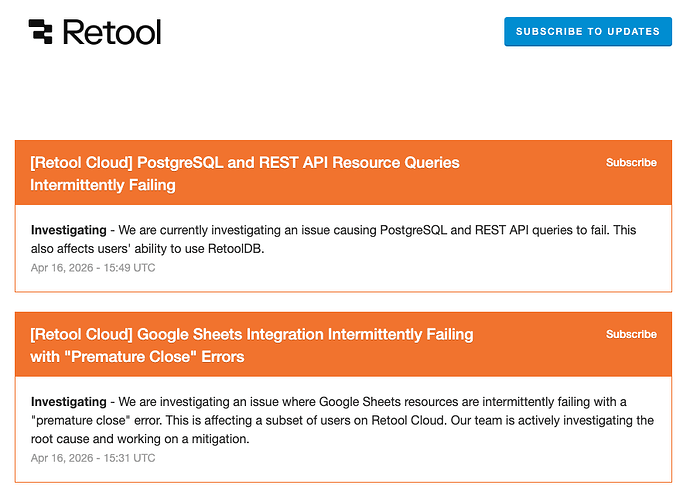Click "root cause and working on a mitigation" line
Screen dimensions: 690x495
point(141,439)
